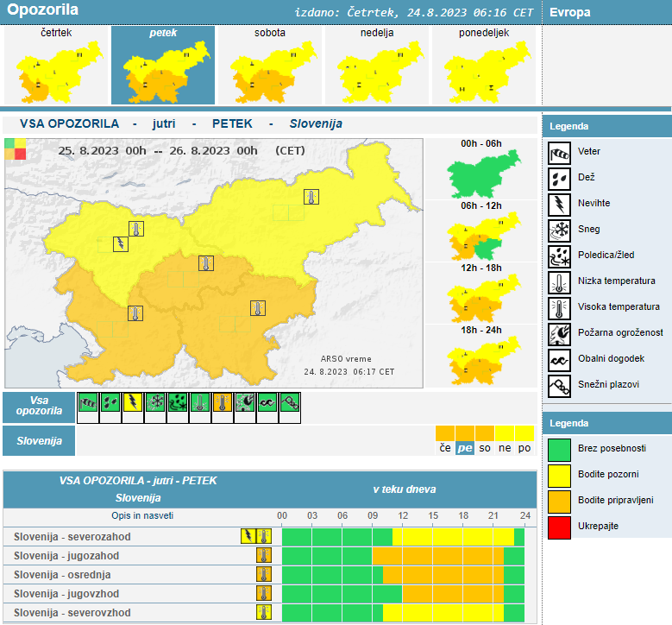Show the 18h - 24h map thumbnail
Image resolution: width=672 pixels, height=625 pixels.
pos(479,363)
